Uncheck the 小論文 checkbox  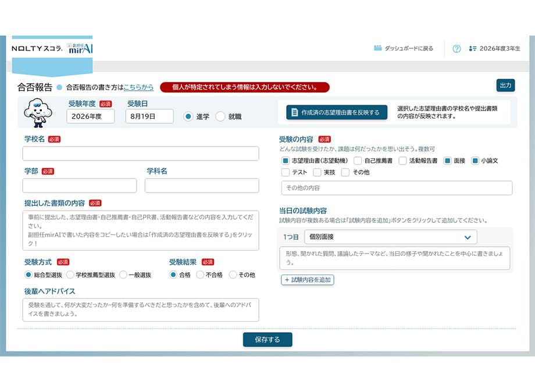point(475,161)
